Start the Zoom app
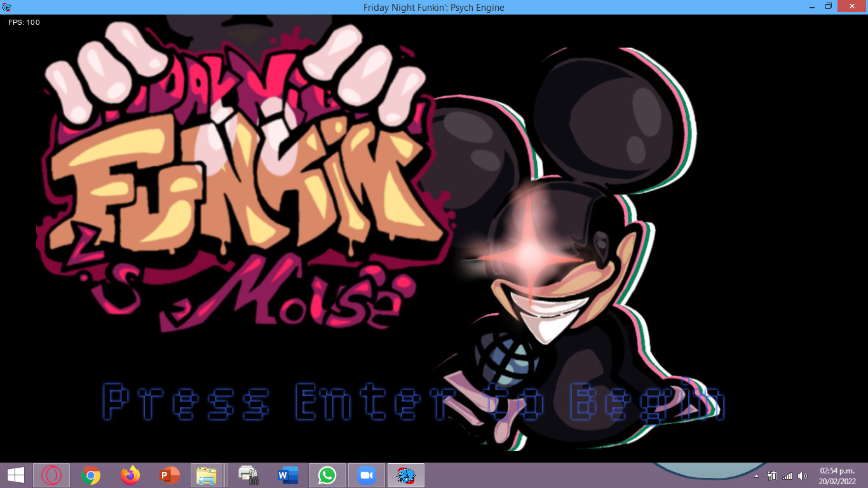868x488 pixels. click(x=366, y=475)
